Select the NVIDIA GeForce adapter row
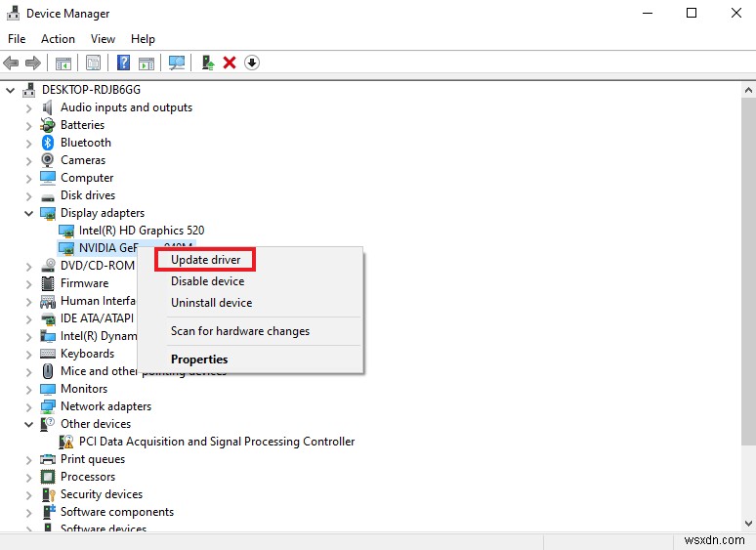This screenshot has height=550, width=756. tap(108, 248)
